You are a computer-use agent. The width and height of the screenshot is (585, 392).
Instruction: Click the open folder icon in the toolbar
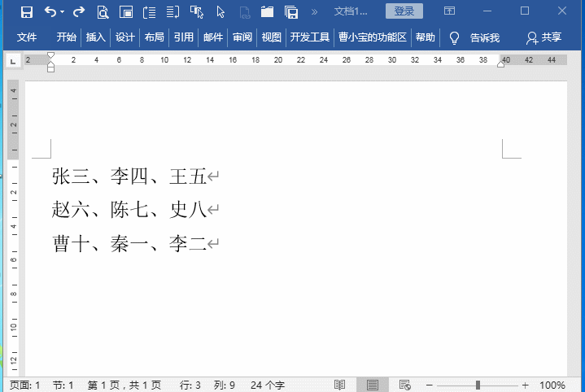(x=267, y=12)
